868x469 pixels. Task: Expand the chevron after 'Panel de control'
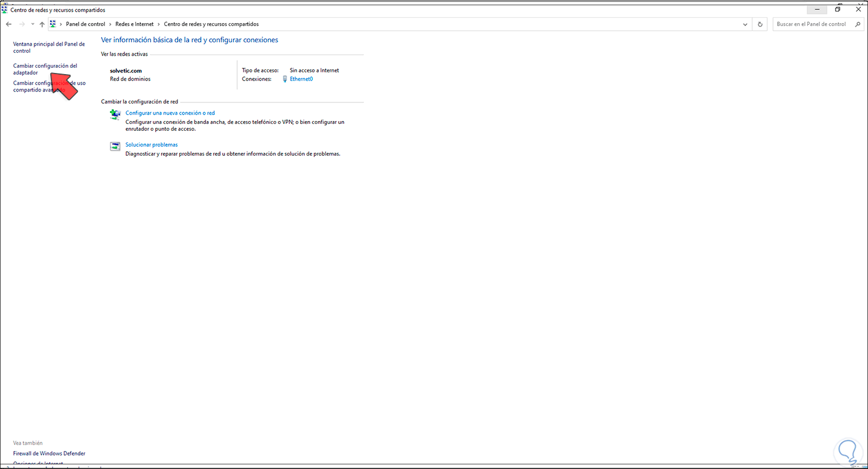click(x=110, y=24)
